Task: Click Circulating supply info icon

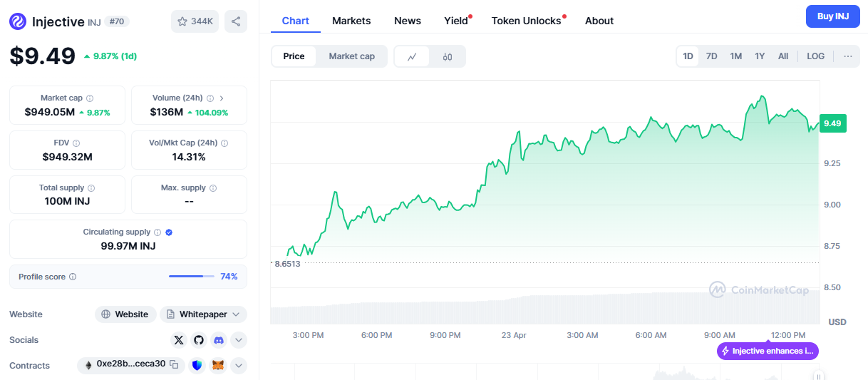Action: pyautogui.click(x=157, y=232)
